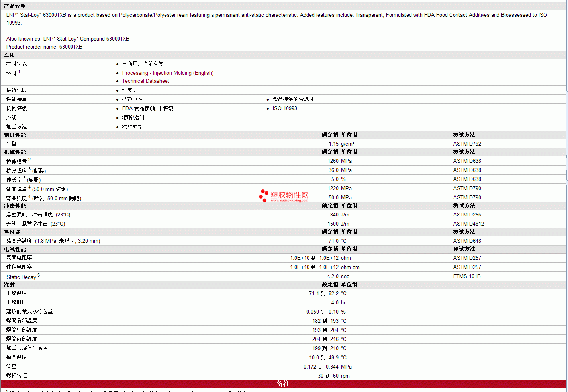Click the 产品说明 section header
568x392 pixels.
coord(15,6)
